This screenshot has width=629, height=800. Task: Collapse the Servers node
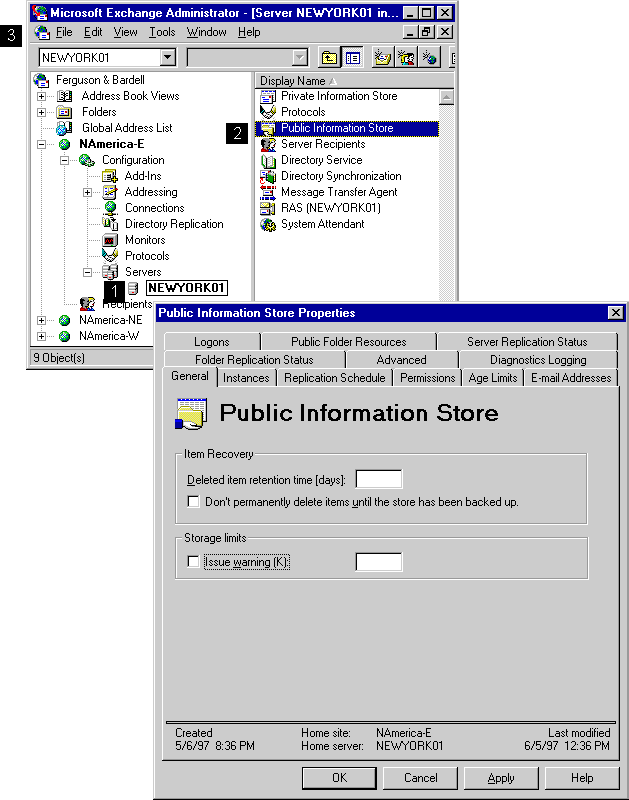(87, 272)
